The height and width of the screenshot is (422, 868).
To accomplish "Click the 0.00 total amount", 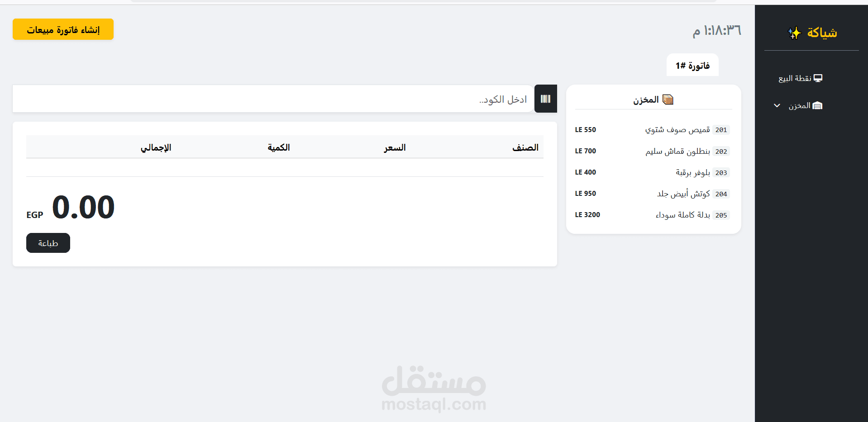I will 83,207.
